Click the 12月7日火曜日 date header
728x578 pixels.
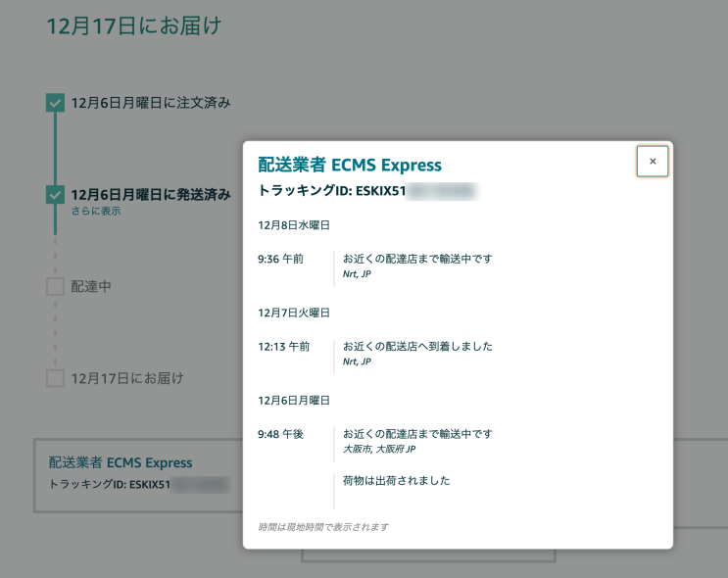294,313
